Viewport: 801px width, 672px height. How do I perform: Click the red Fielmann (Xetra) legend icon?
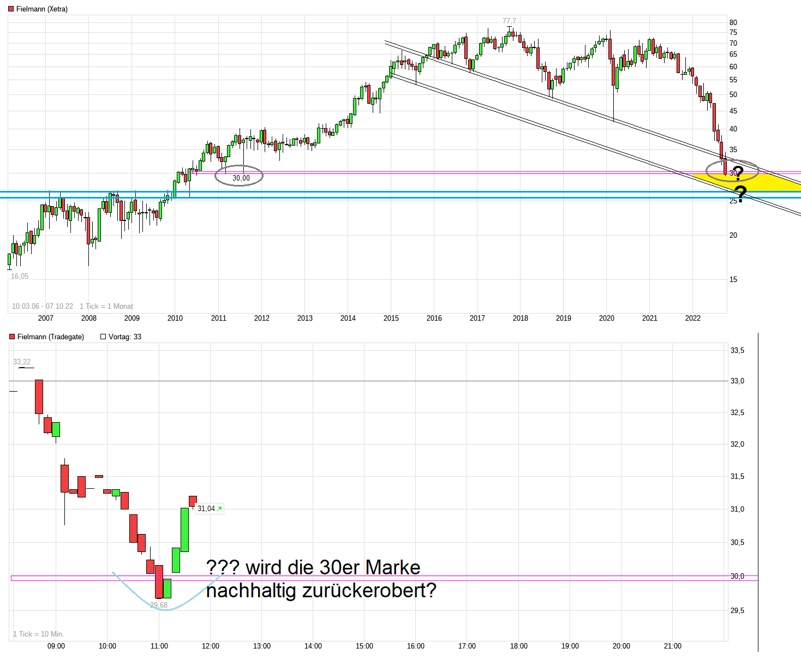pos(10,9)
